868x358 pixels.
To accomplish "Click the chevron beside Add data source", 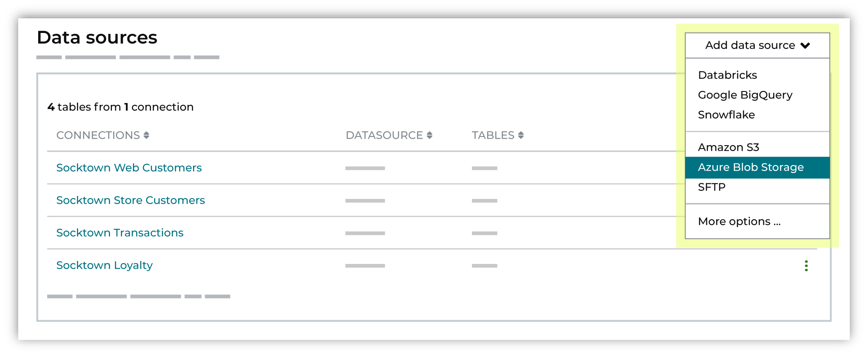I will tap(806, 45).
